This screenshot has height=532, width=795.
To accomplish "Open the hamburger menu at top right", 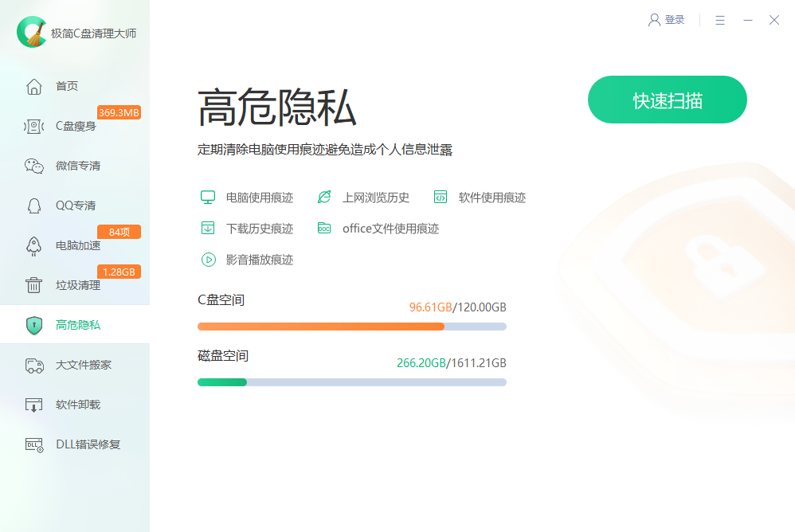I will pyautogui.click(x=720, y=20).
